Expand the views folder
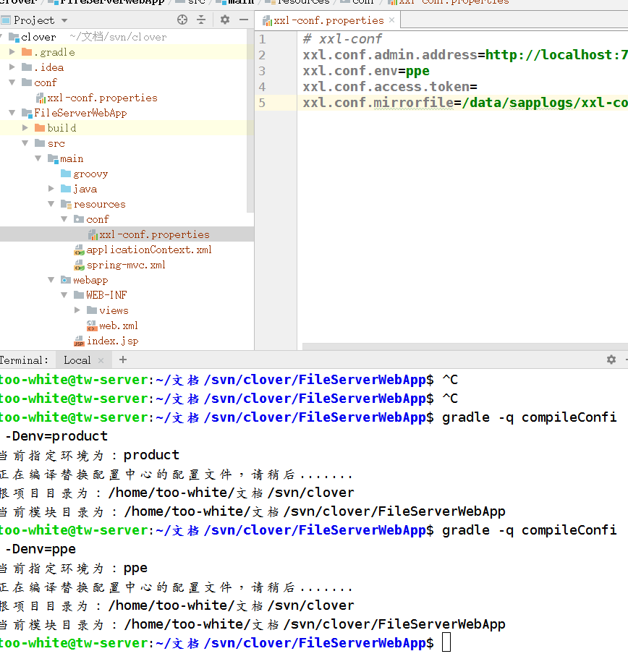 [x=77, y=310]
